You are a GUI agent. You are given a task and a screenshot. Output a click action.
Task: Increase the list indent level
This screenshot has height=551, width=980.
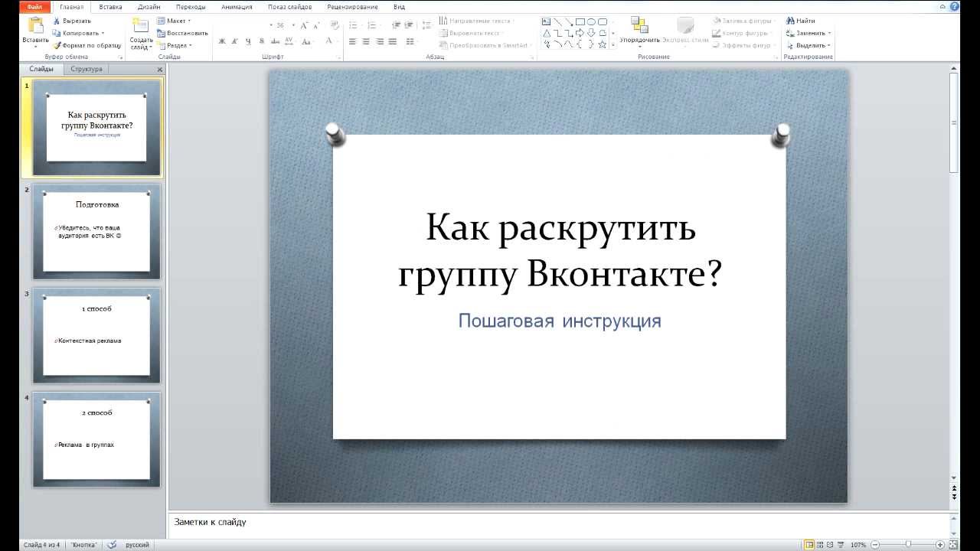point(410,24)
